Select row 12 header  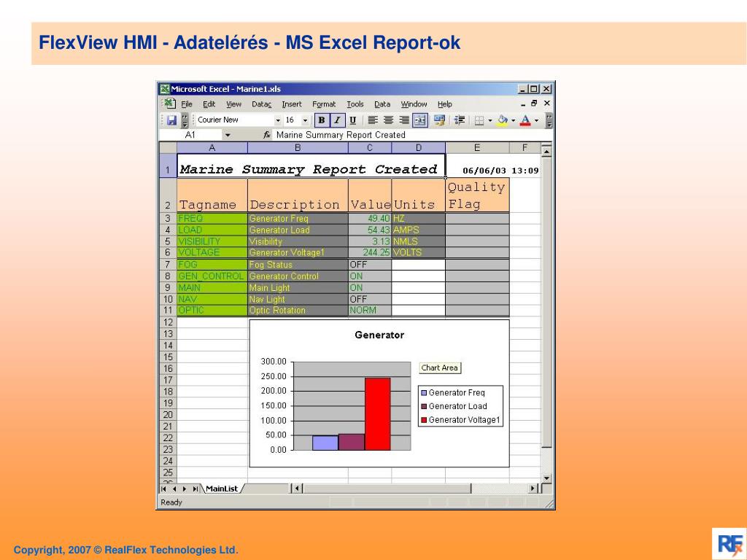pos(168,322)
